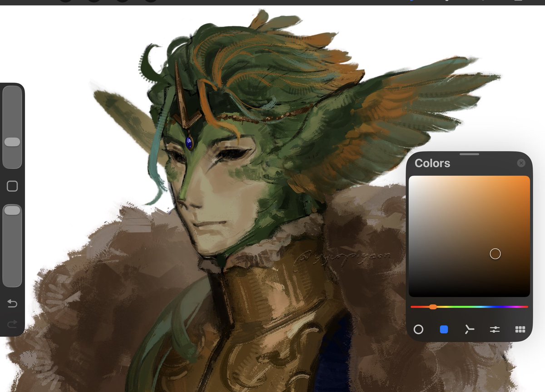
Task: Open the Palettes grid tab
Action: 520,329
